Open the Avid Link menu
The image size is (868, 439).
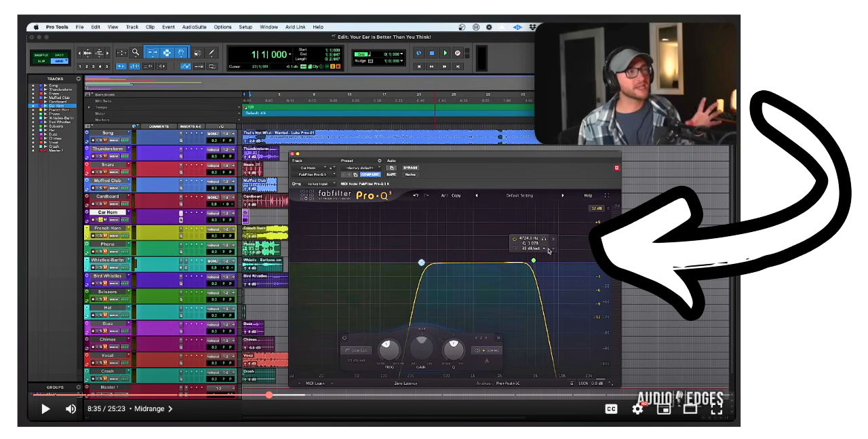295,27
